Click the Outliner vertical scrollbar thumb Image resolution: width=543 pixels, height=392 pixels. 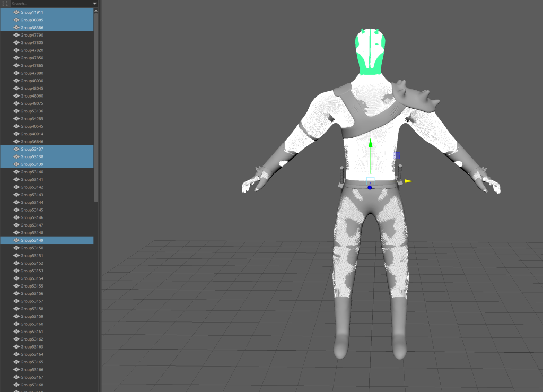pos(96,106)
